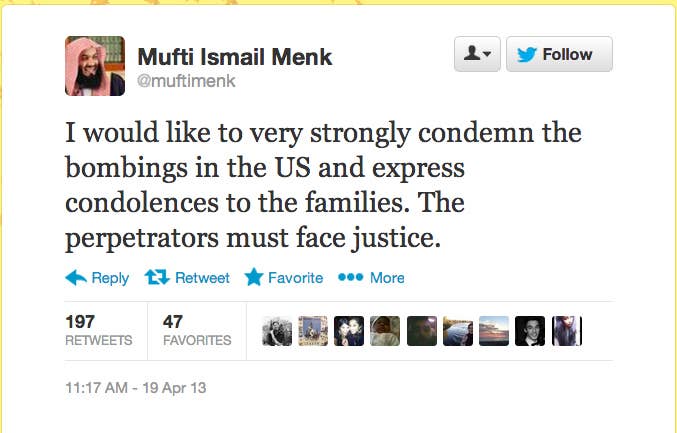Viewport: 677px width, 433px height.
Task: Click the Retweet arrows icon
Action: [157, 277]
